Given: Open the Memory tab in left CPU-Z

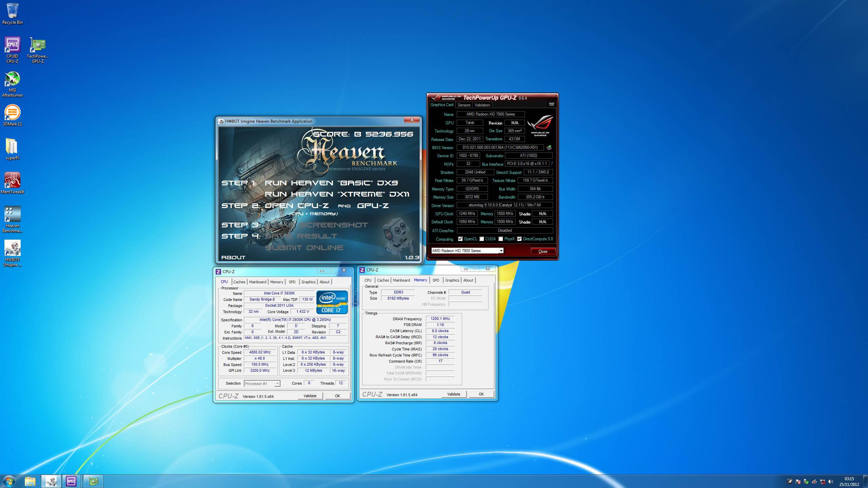Looking at the screenshot, I should (x=277, y=282).
